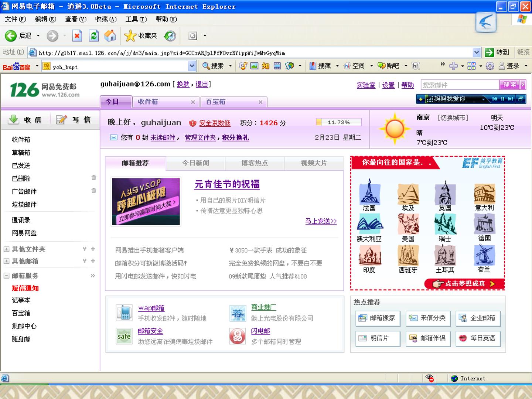Pause the music player track
Image resolution: width=532 pixels, height=399 pixels.
[x=502, y=99]
